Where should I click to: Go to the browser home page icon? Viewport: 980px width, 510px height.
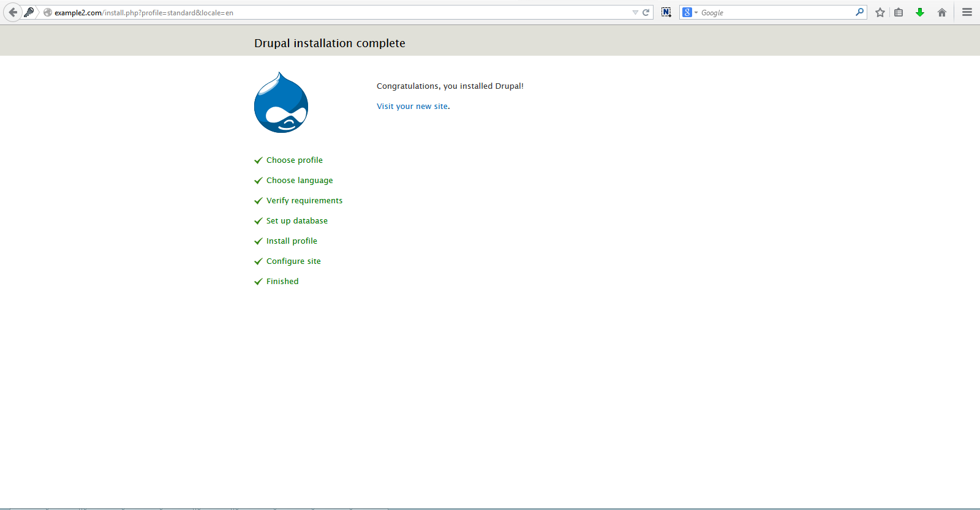pyautogui.click(x=942, y=12)
